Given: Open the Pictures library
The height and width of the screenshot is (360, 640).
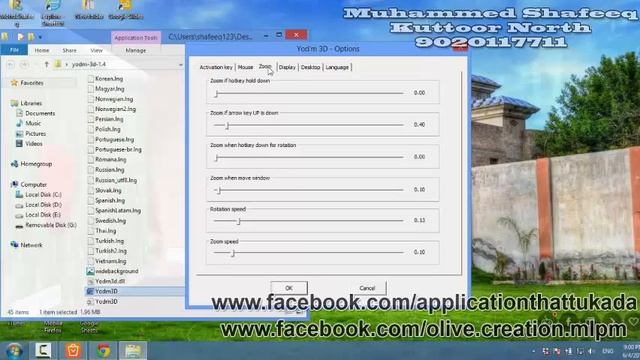Looking at the screenshot, I should pos(36,133).
